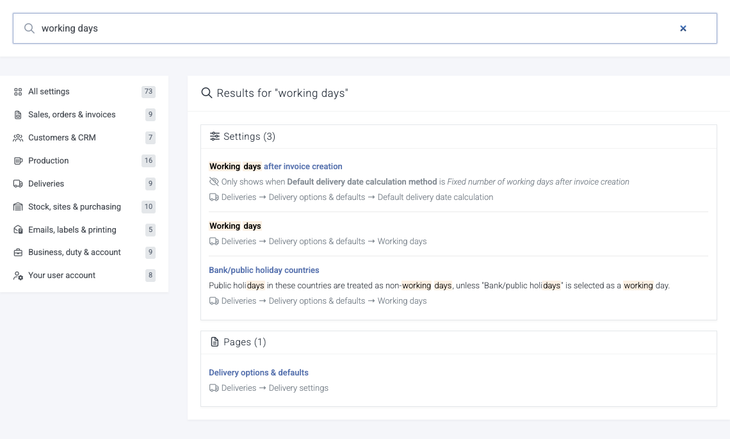Viewport: 730px width, 439px height.
Task: Click the 73 count badge for All settings
Action: pyautogui.click(x=149, y=92)
